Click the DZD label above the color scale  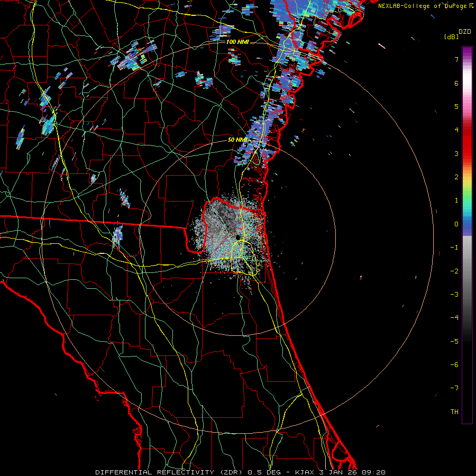coord(465,32)
